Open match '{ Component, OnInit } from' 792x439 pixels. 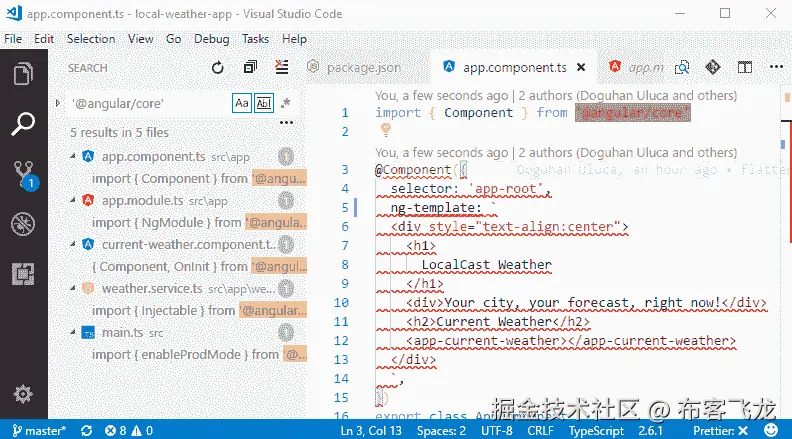[199, 267]
